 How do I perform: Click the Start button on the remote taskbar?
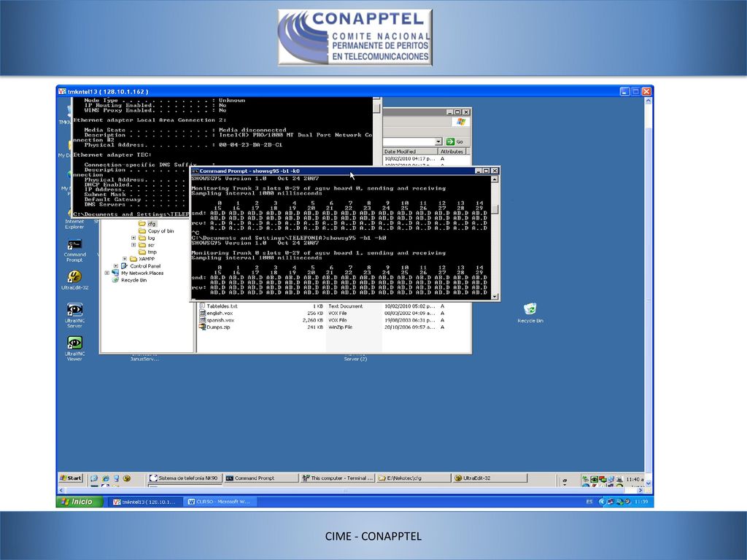[x=71, y=478]
